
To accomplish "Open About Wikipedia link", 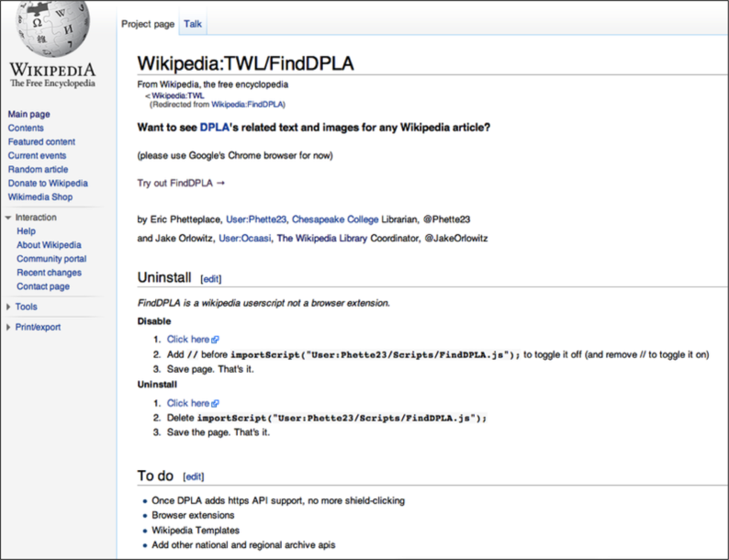I will (x=49, y=245).
